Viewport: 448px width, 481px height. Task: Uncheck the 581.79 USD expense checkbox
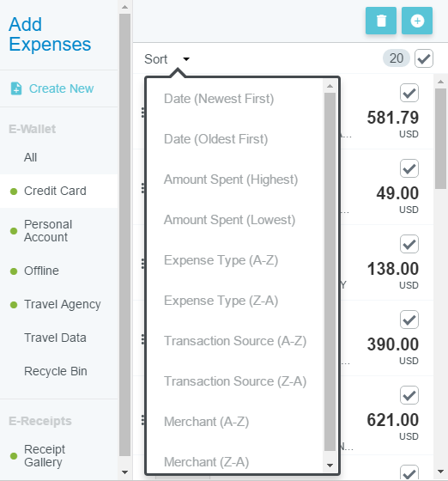click(x=409, y=93)
